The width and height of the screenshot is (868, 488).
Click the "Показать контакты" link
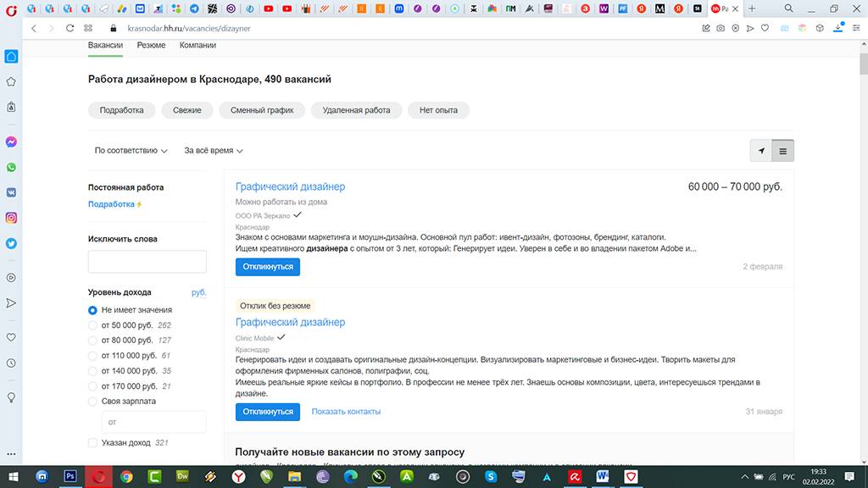[346, 412]
